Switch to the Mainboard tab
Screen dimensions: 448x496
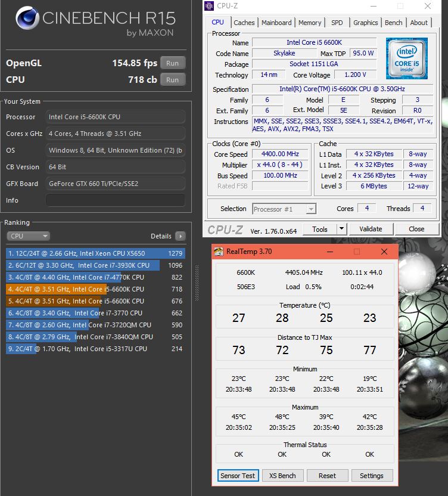coord(276,23)
